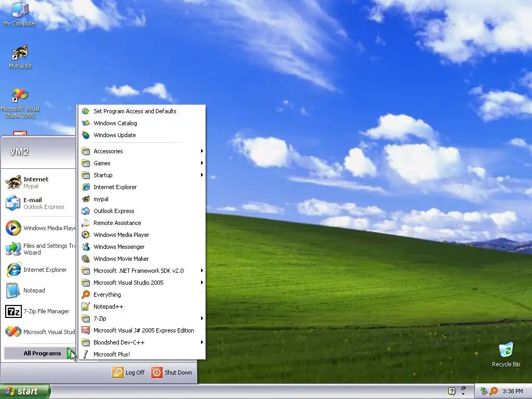Viewport: 532px width, 399px height.
Task: Click Visual Studio icon in pinned list
Action: click(x=14, y=332)
